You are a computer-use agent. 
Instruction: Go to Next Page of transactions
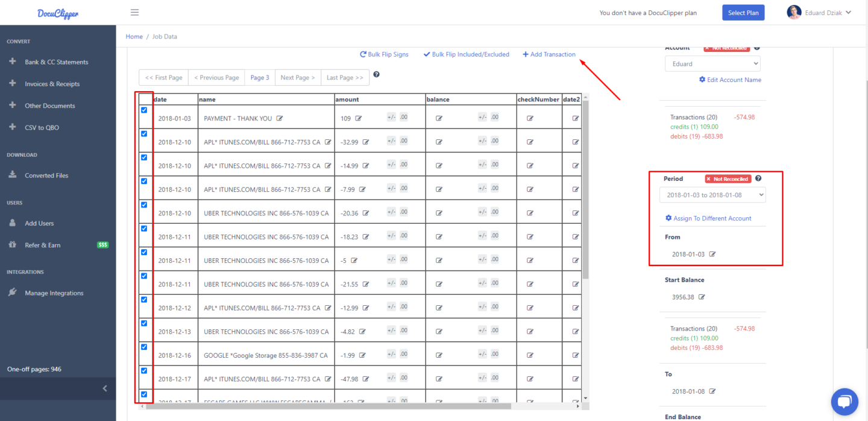point(298,77)
